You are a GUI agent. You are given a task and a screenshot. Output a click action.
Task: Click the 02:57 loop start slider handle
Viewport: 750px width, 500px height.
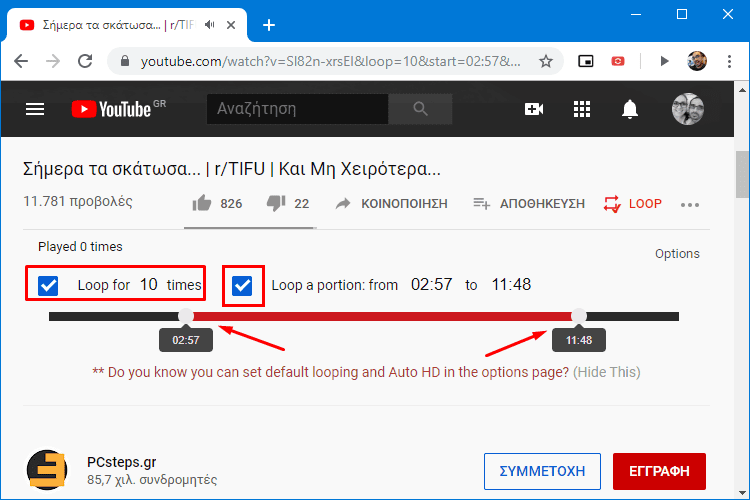(186, 316)
